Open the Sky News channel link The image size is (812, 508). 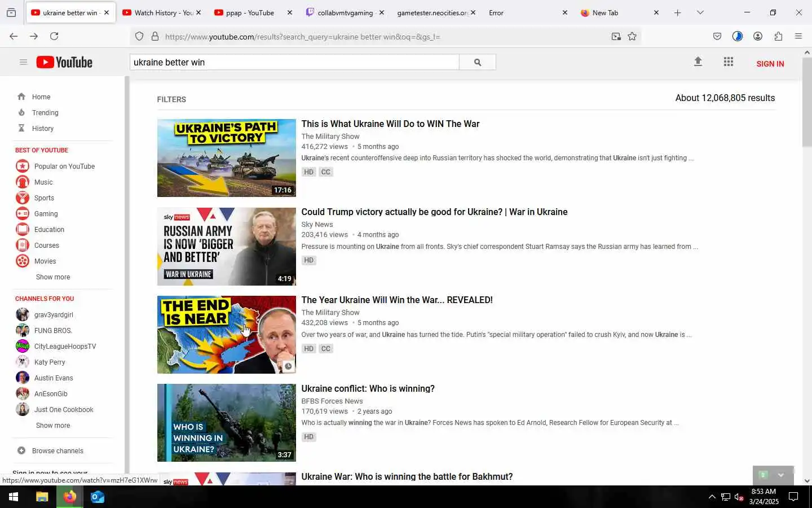(317, 224)
